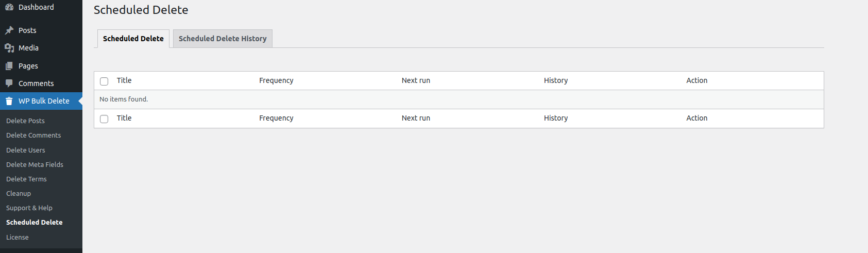Go to Delete Users page
Screen dimensions: 868x253
[26, 150]
